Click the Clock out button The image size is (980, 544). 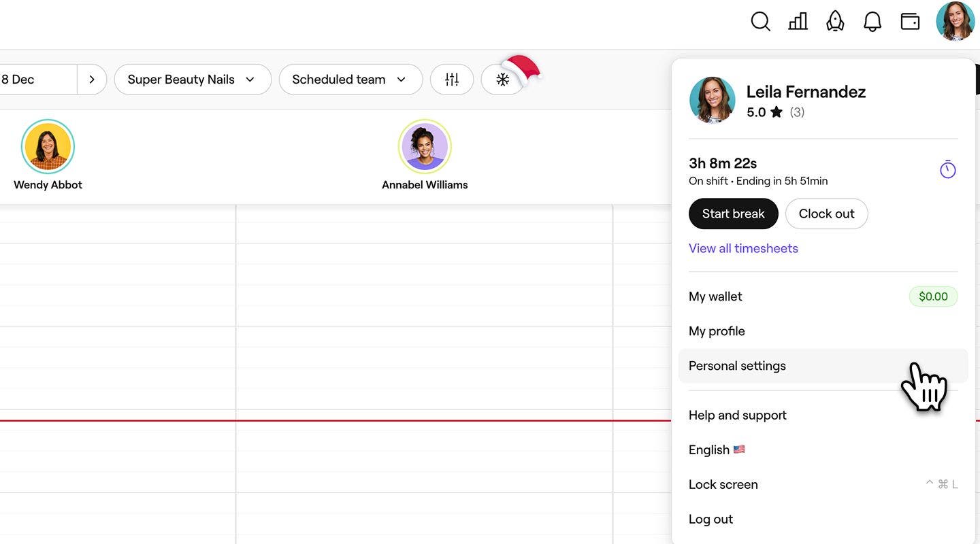(x=826, y=214)
